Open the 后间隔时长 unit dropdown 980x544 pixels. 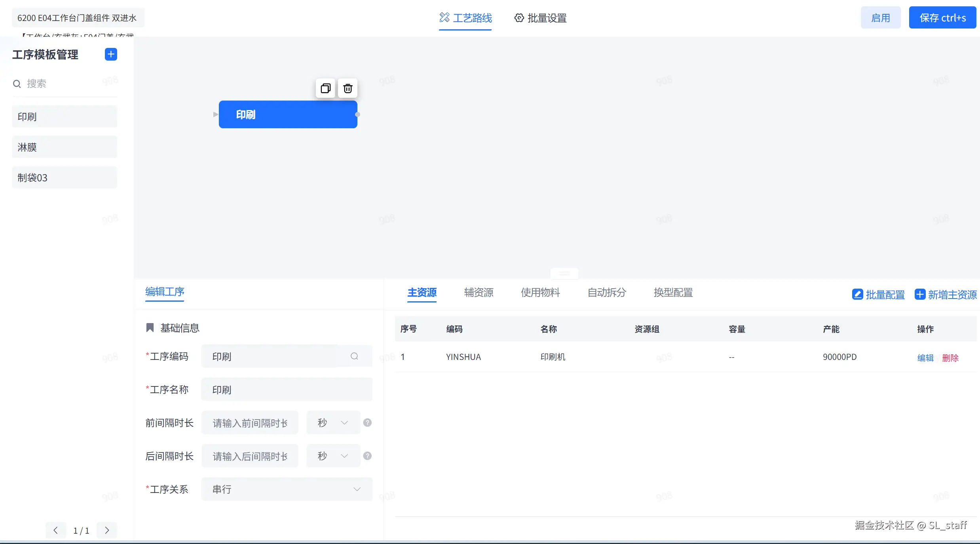[x=333, y=456]
